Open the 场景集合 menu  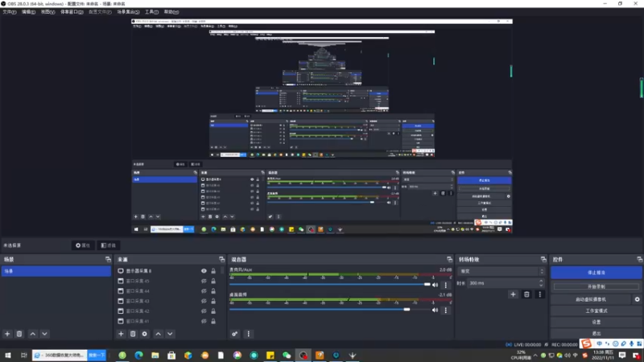pos(128,12)
